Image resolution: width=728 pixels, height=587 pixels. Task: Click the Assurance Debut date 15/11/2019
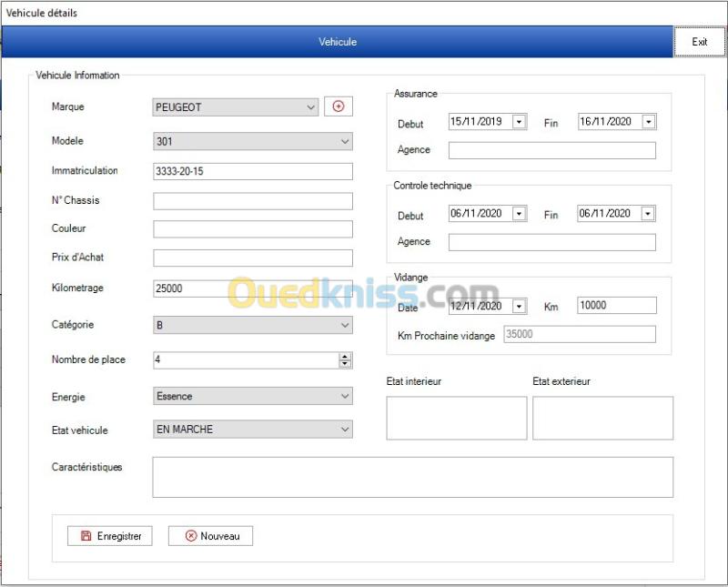[x=476, y=122]
